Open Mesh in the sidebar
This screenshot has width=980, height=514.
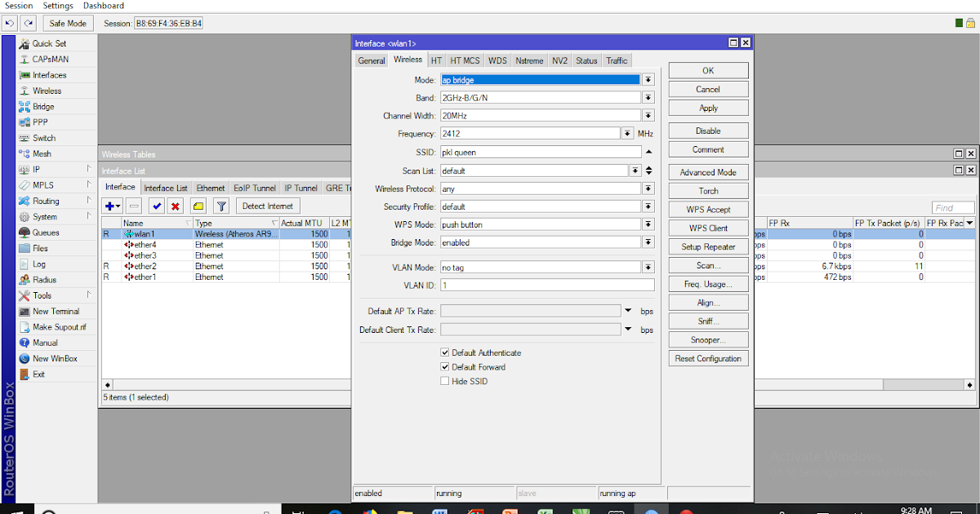point(42,153)
